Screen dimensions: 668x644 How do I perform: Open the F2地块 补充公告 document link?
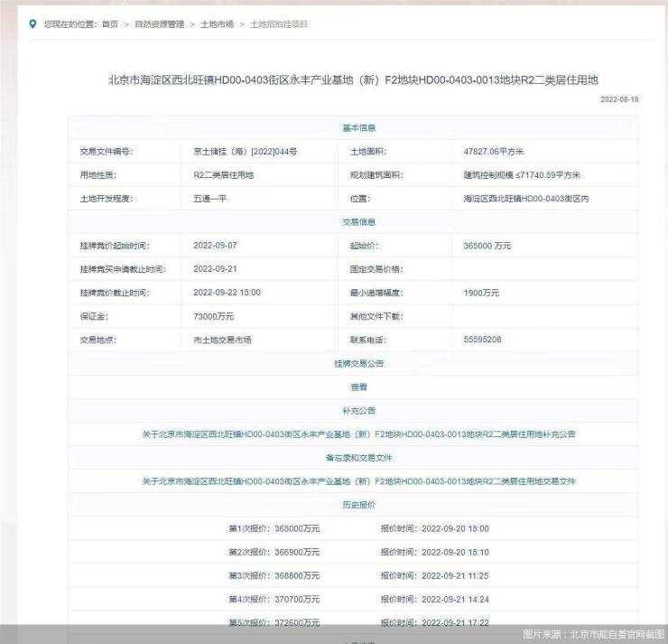358,434
